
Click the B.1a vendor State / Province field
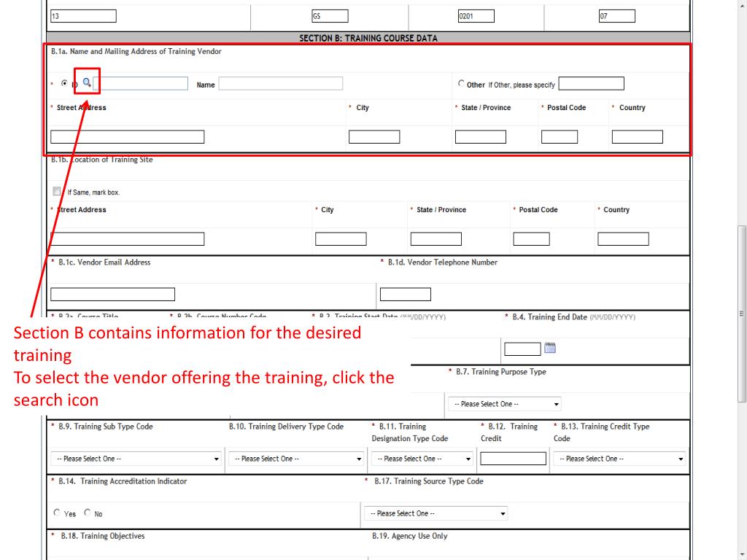pos(480,137)
